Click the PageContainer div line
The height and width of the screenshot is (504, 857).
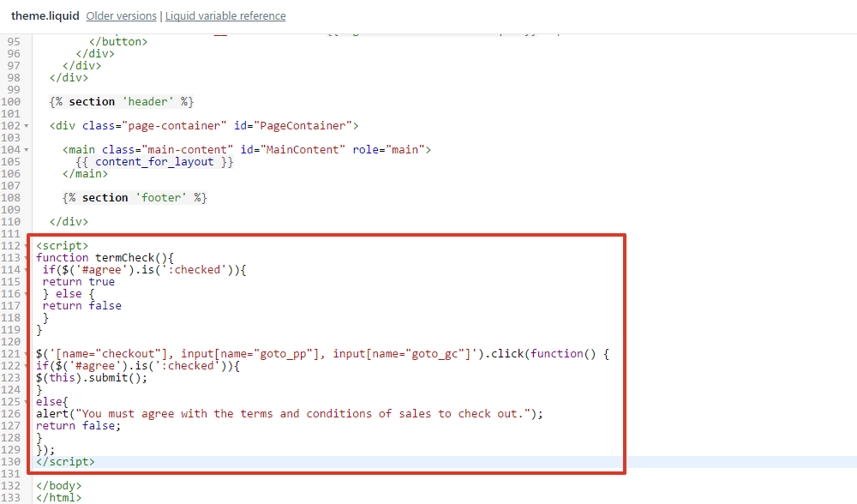(x=204, y=126)
